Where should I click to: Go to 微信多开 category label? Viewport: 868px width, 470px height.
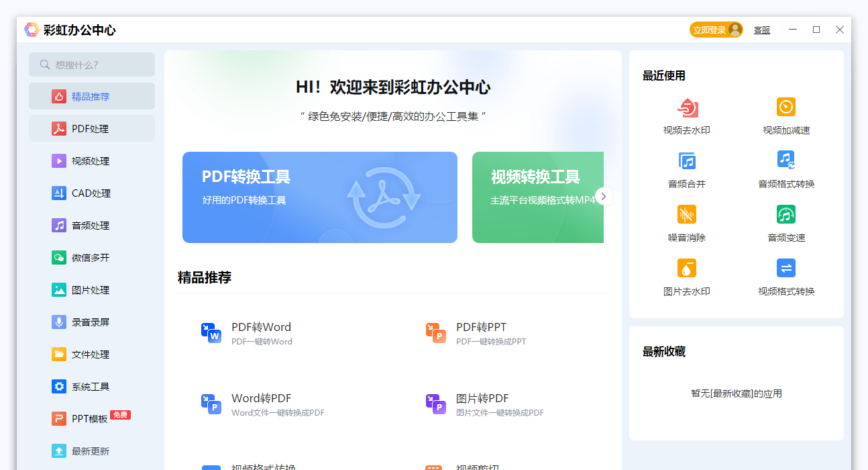click(x=91, y=258)
